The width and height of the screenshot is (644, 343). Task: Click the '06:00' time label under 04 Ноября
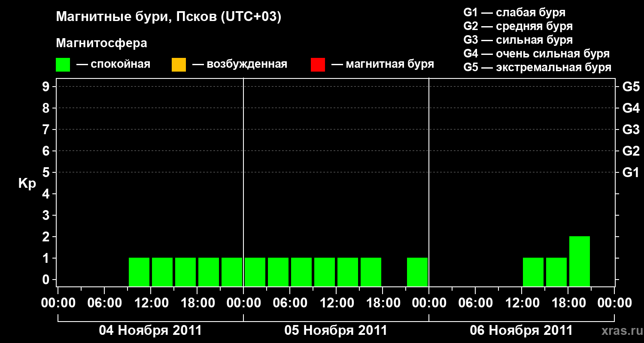point(104,303)
